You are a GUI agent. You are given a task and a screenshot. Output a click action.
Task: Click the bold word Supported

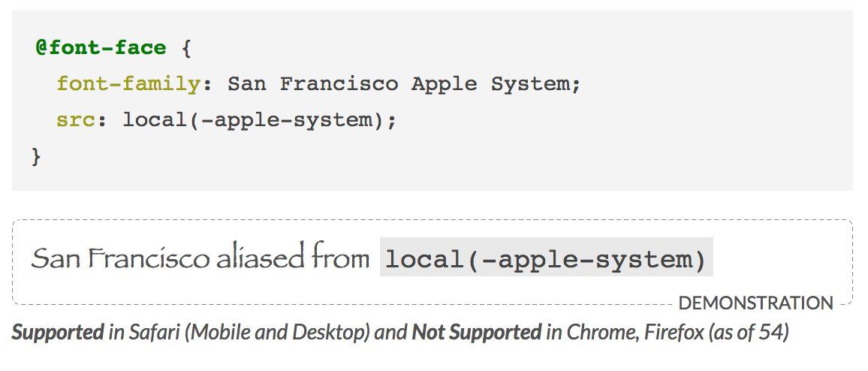point(58,333)
